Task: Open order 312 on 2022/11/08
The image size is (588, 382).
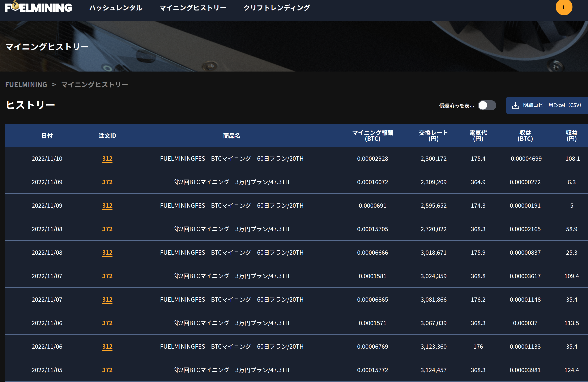Action: coord(107,253)
